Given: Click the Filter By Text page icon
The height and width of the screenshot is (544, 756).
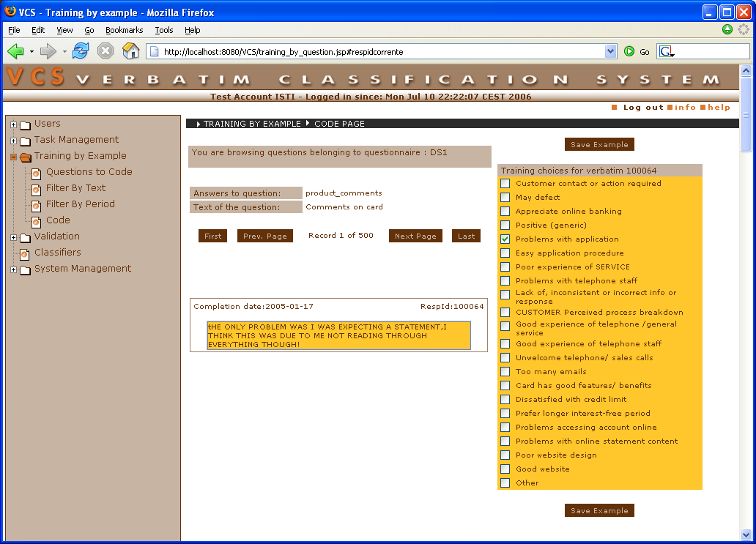Looking at the screenshot, I should [36, 189].
